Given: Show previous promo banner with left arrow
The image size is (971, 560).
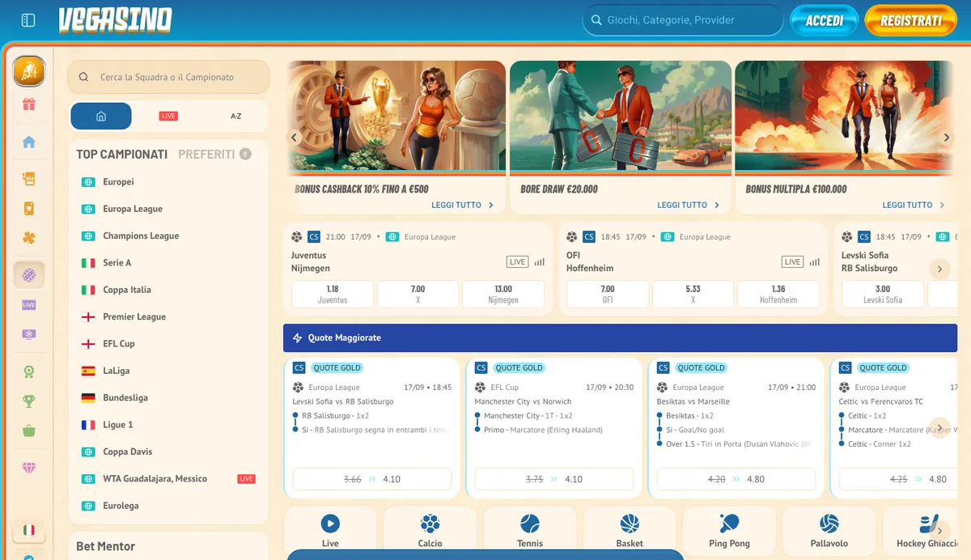Looking at the screenshot, I should [295, 138].
